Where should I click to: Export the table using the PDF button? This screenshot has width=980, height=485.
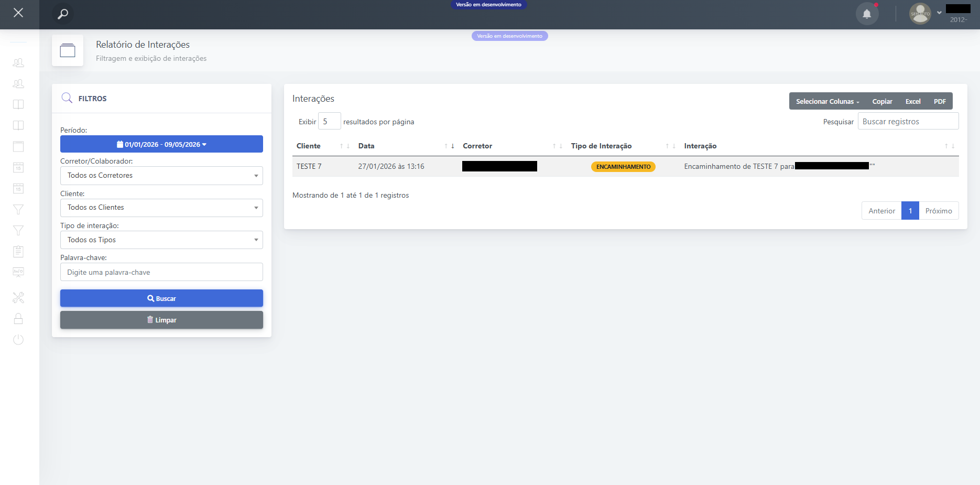point(940,102)
